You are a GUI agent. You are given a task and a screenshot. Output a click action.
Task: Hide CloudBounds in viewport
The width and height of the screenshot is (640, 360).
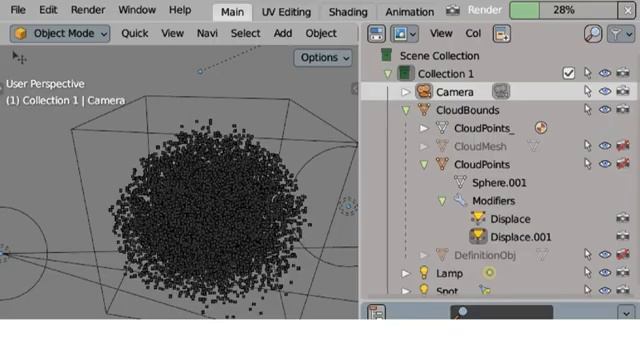pyautogui.click(x=605, y=109)
